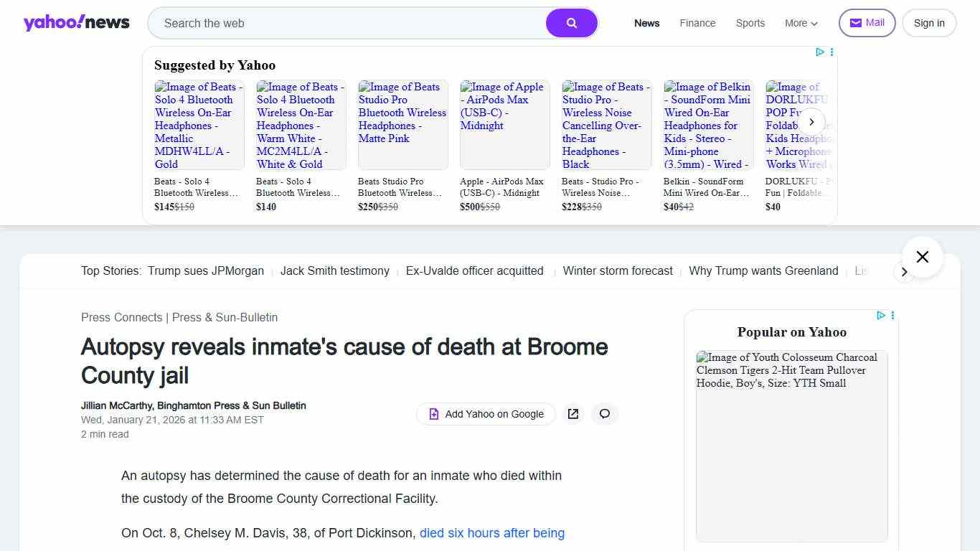Open the article comments bubble icon
The height and width of the screenshot is (551, 980).
click(605, 414)
